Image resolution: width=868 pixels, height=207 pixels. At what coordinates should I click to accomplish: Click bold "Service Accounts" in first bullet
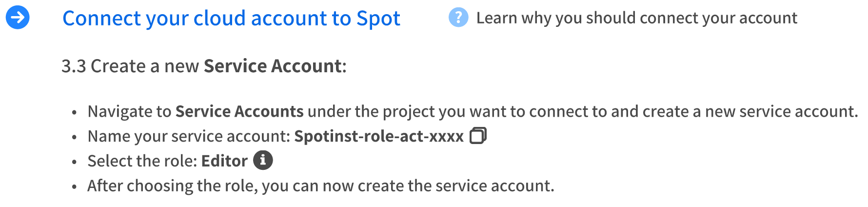pyautogui.click(x=239, y=111)
